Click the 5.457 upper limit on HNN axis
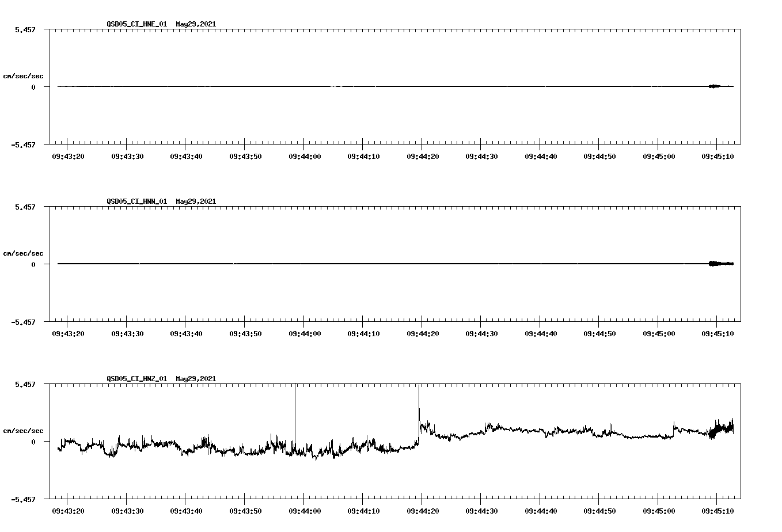This screenshot has width=782, height=532. point(25,207)
